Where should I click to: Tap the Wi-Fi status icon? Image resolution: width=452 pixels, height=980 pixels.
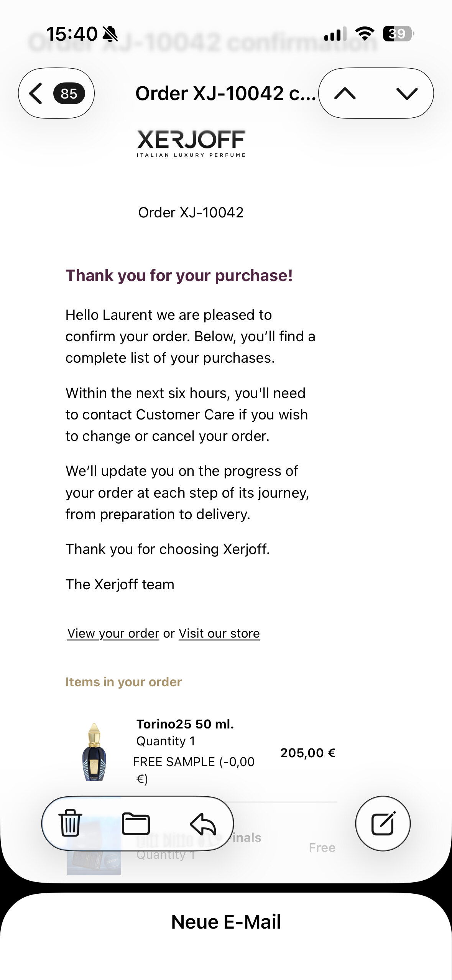pyautogui.click(x=365, y=34)
